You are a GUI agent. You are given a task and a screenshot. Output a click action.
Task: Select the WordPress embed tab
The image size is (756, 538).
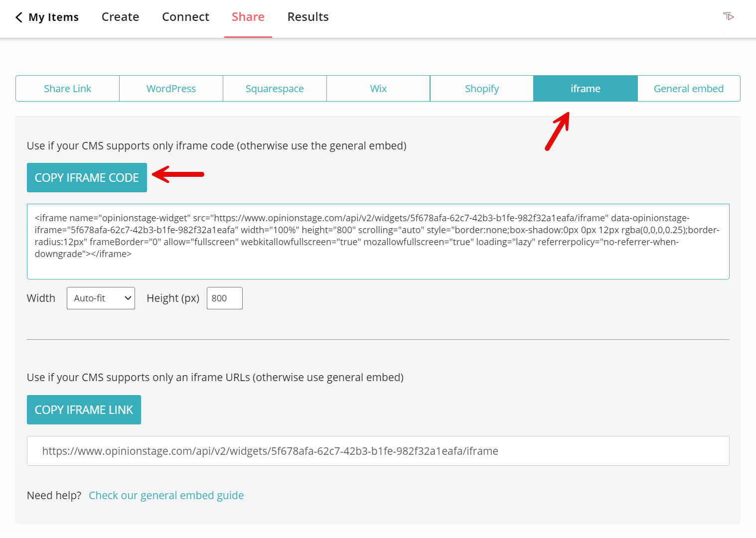(x=171, y=89)
